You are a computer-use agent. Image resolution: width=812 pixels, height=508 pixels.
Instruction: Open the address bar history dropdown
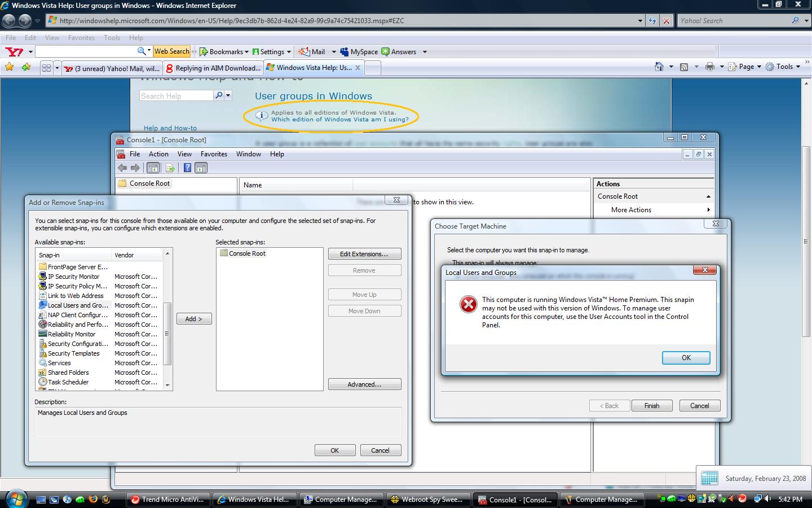coord(640,21)
